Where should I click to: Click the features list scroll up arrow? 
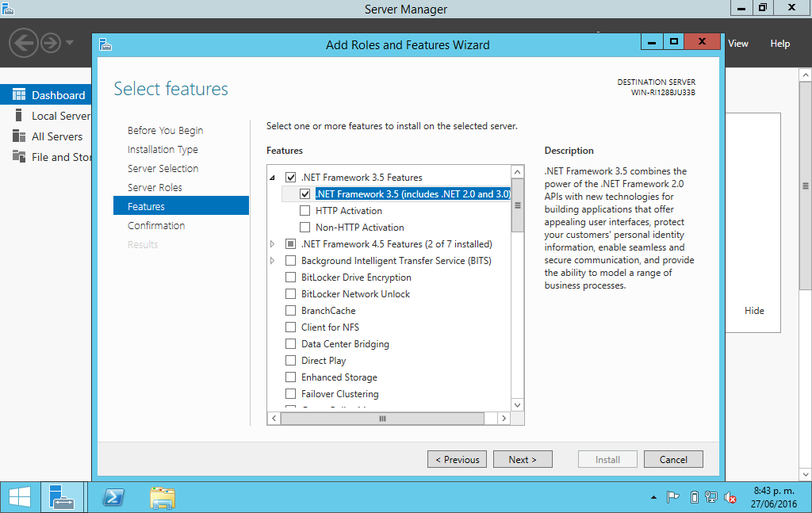pos(517,172)
